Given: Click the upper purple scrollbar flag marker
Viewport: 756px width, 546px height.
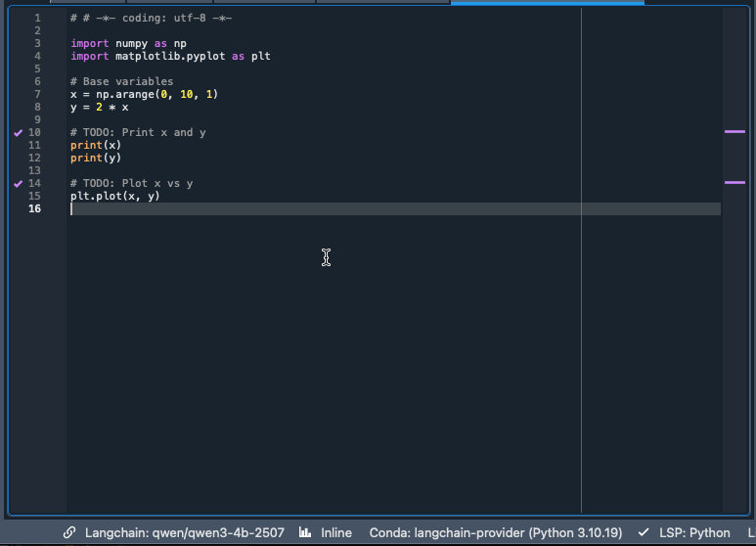Looking at the screenshot, I should click(734, 131).
